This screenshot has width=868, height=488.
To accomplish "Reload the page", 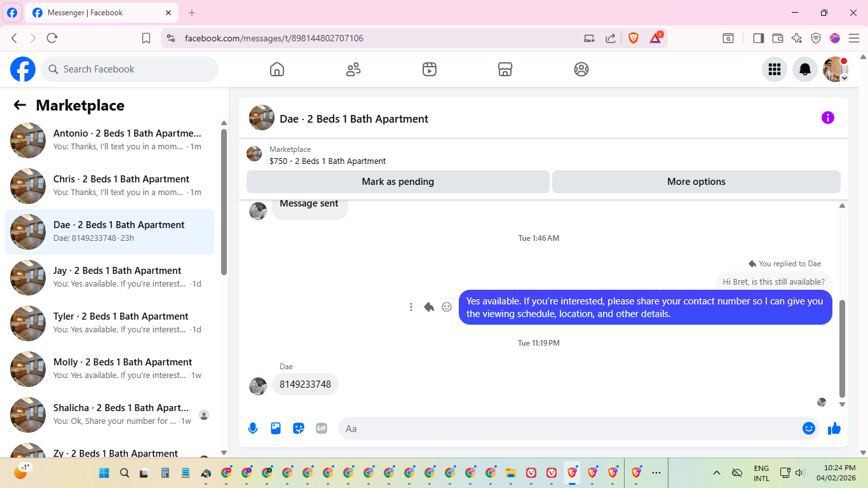I will pyautogui.click(x=52, y=38).
